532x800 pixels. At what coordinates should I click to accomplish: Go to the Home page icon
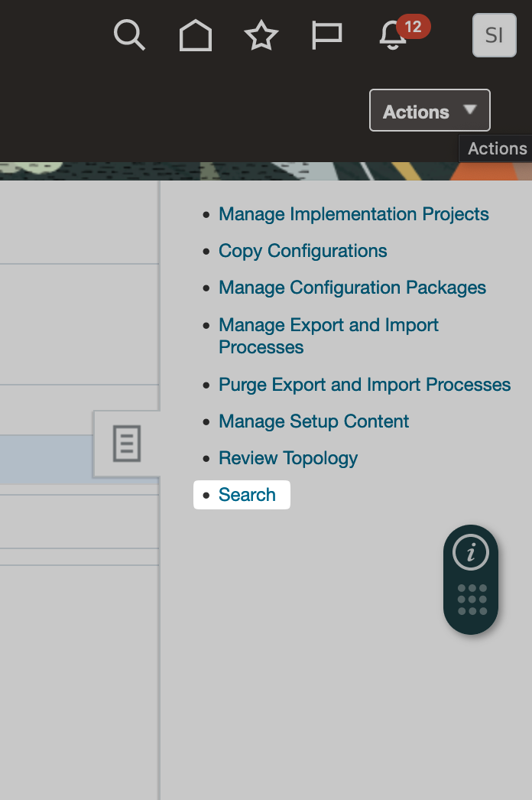coord(196,35)
